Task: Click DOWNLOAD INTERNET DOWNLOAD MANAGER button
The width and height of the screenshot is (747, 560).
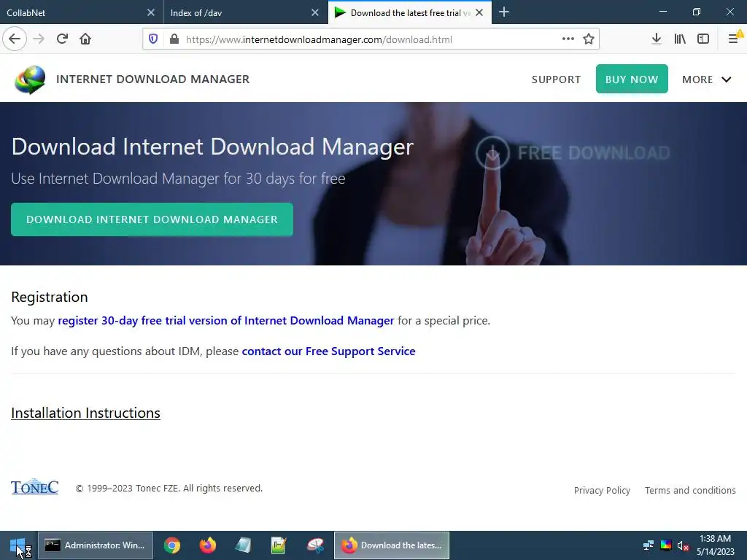Action: (152, 219)
